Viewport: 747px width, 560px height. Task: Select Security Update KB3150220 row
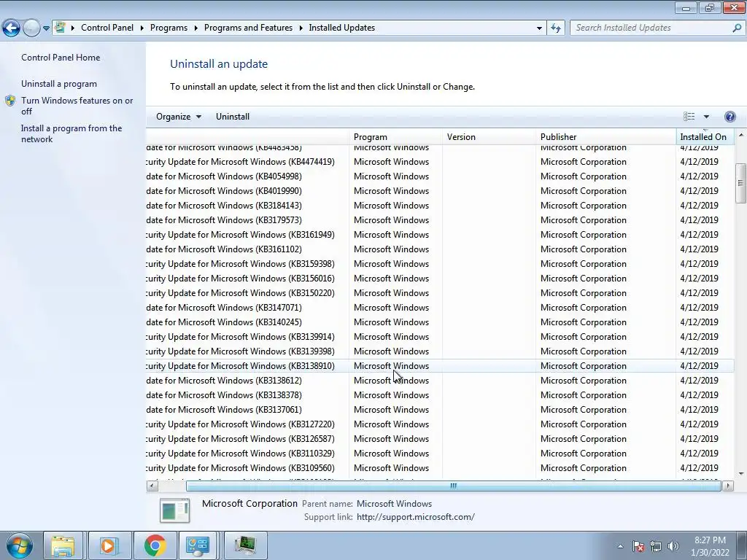click(440, 293)
